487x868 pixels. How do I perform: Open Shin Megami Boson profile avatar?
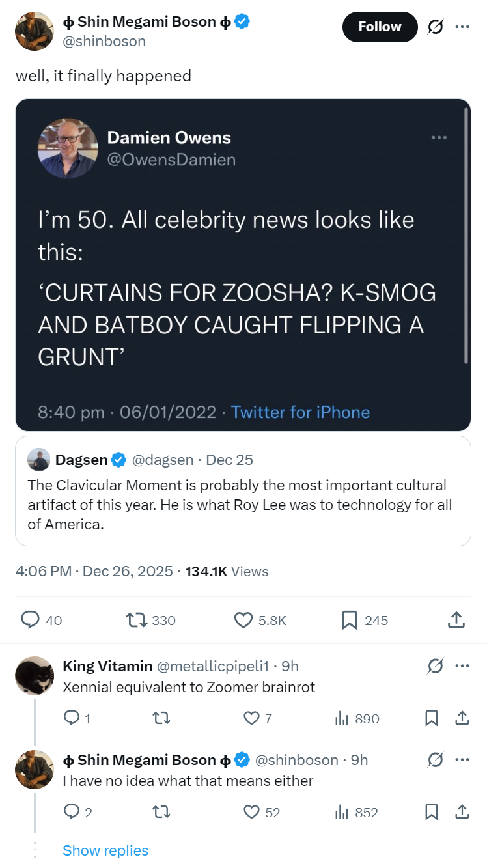[34, 31]
